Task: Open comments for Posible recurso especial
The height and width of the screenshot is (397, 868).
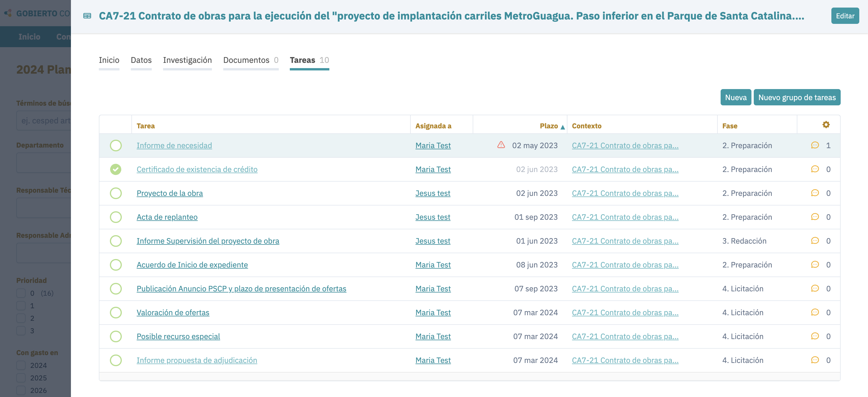Action: [815, 336]
